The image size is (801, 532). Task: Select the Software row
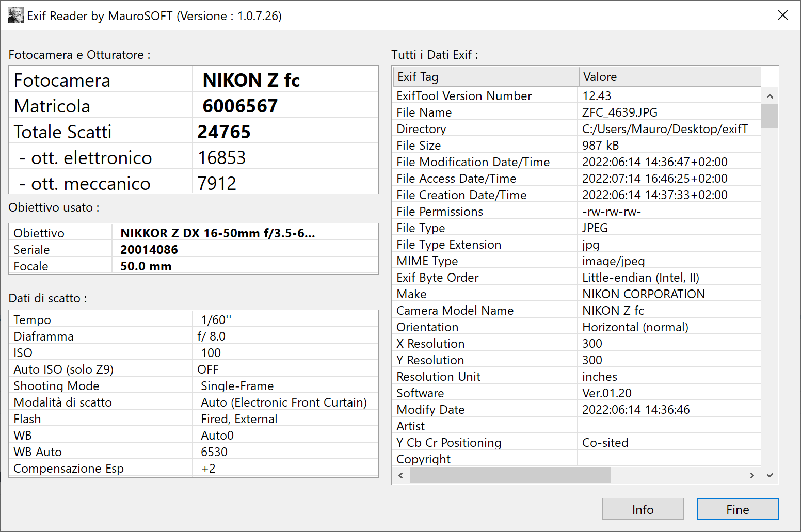point(577,393)
